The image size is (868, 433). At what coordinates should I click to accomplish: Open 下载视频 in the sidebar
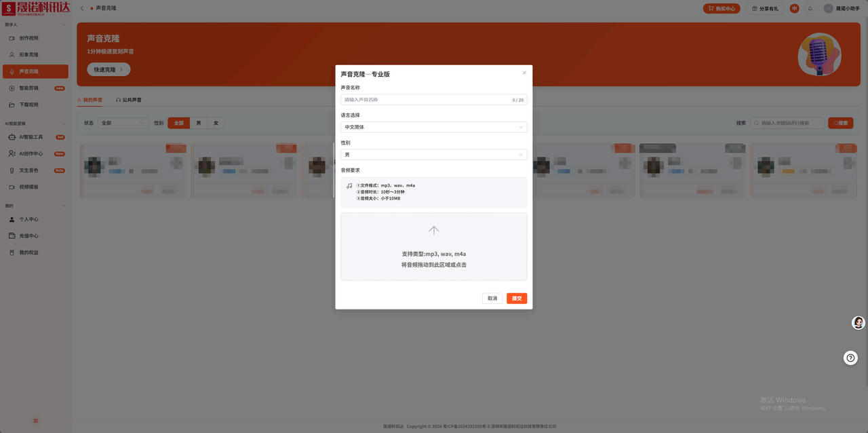35,105
